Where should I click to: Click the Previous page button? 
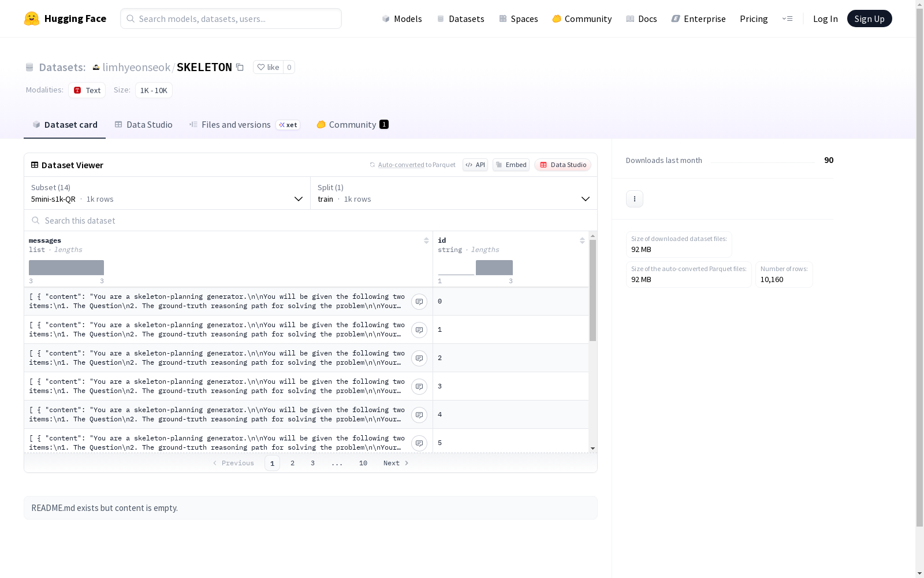coord(233,463)
